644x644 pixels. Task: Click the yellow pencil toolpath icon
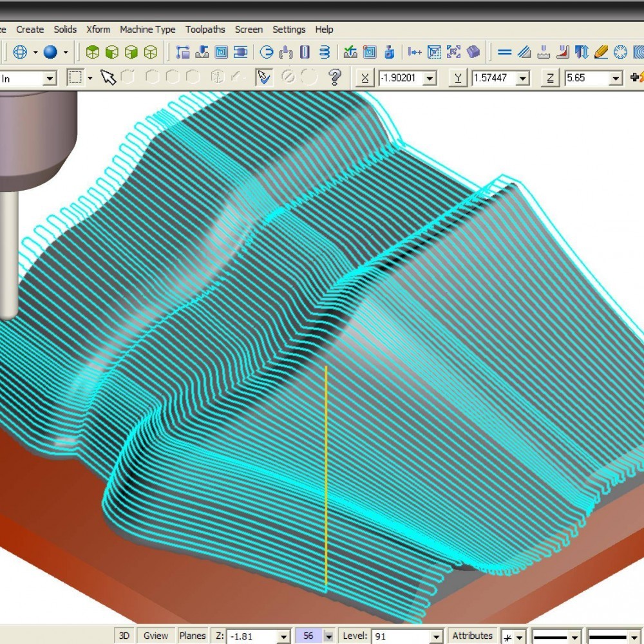(x=601, y=52)
